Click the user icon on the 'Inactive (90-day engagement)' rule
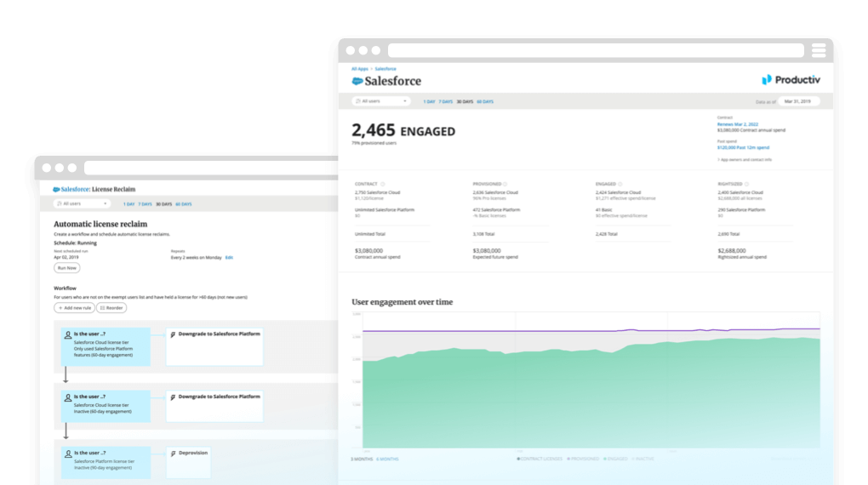Viewport: 868px width, 485px height. [x=68, y=454]
